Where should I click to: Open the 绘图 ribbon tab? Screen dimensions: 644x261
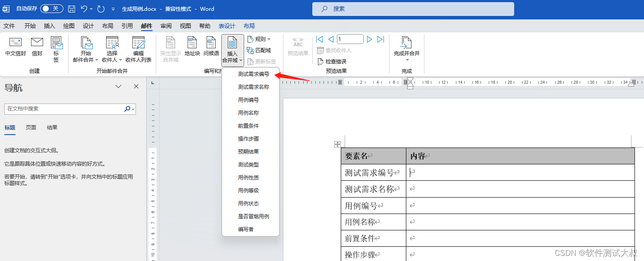[69, 26]
